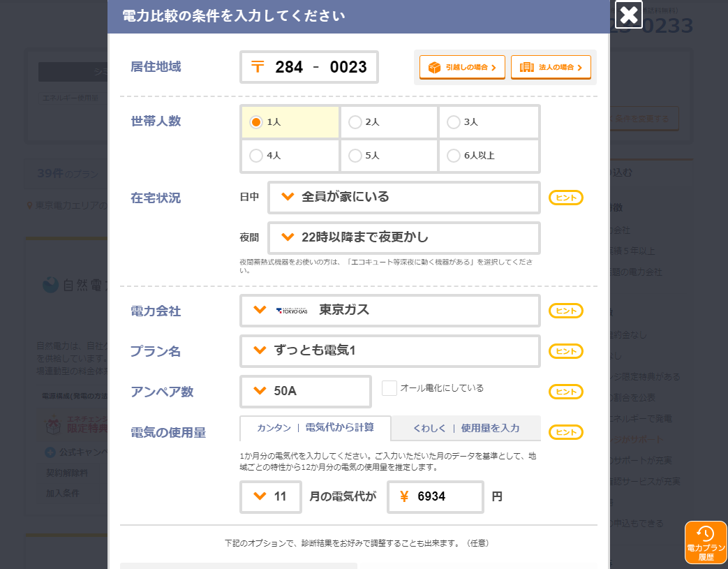Open the プラン名 ずっとも電気1 dropdown
The width and height of the screenshot is (728, 569).
[390, 350]
